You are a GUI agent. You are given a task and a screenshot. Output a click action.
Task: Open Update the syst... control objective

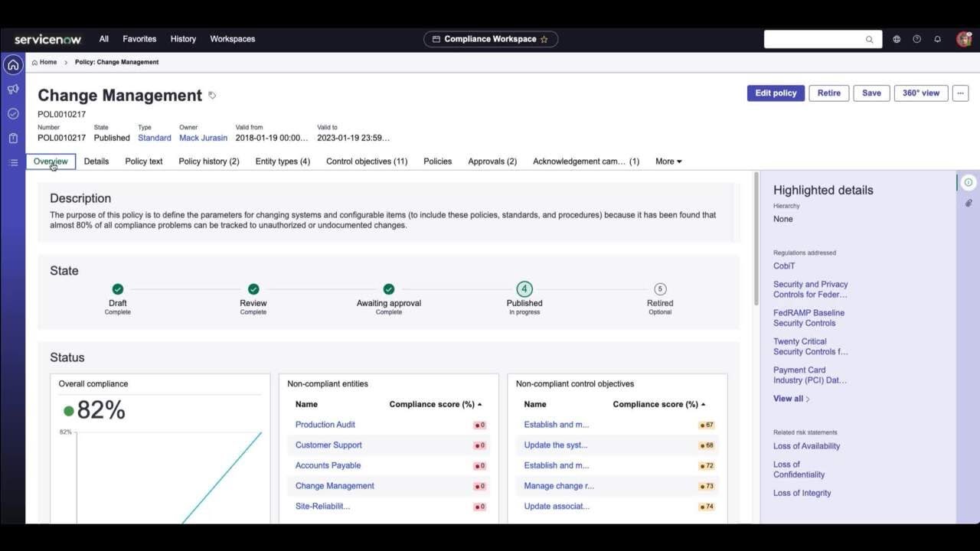click(556, 445)
